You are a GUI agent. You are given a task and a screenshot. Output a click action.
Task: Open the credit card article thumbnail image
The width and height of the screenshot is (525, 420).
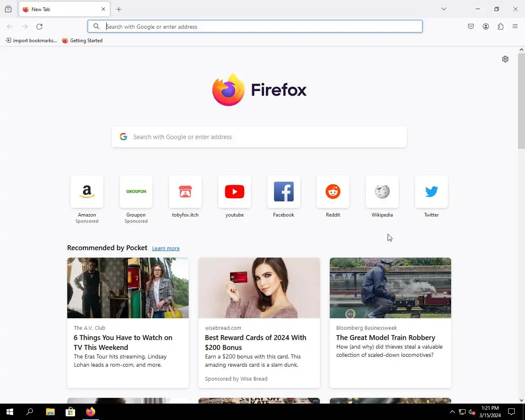click(x=259, y=288)
